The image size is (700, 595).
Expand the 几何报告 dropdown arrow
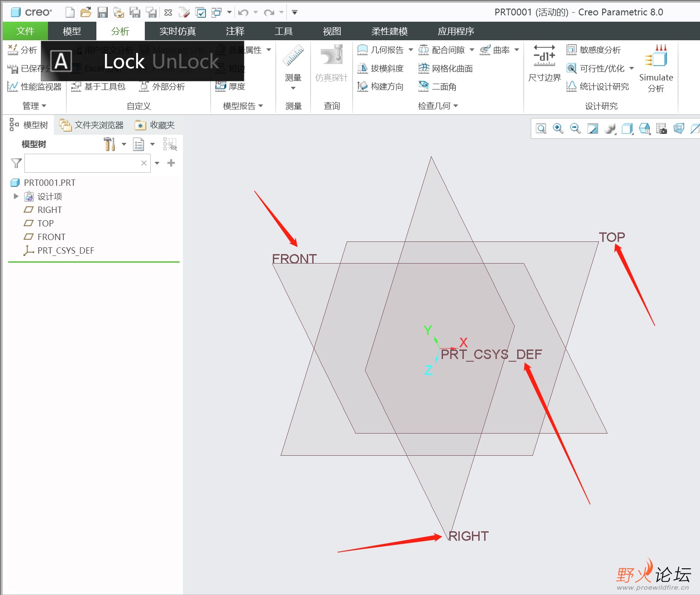(411, 50)
